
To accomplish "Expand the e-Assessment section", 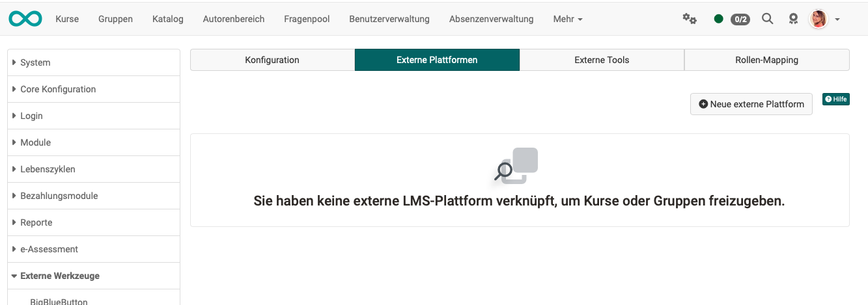I will 94,249.
